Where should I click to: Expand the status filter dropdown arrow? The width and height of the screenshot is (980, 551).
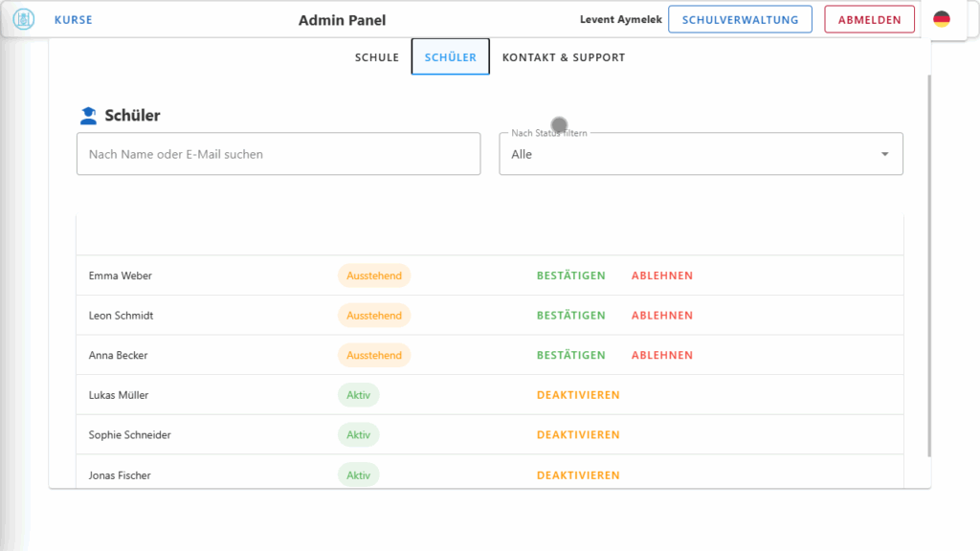tap(884, 154)
